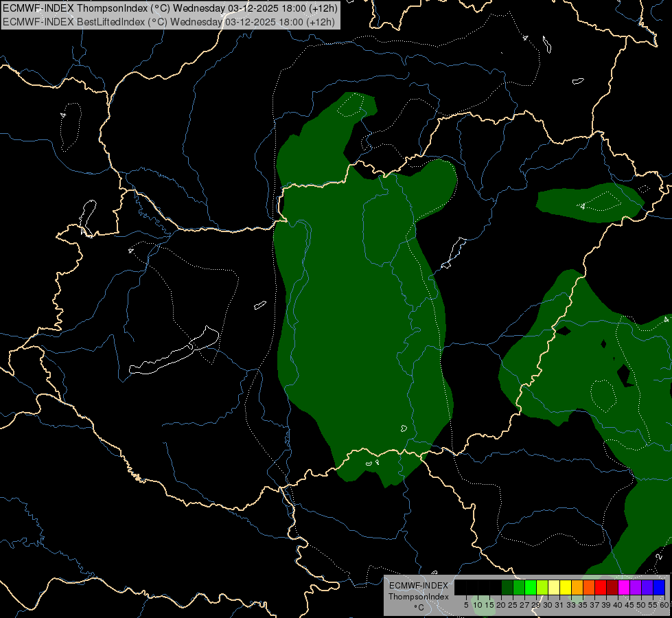
Task: Click the legend's ThompsonIndex label
Action: point(419,597)
